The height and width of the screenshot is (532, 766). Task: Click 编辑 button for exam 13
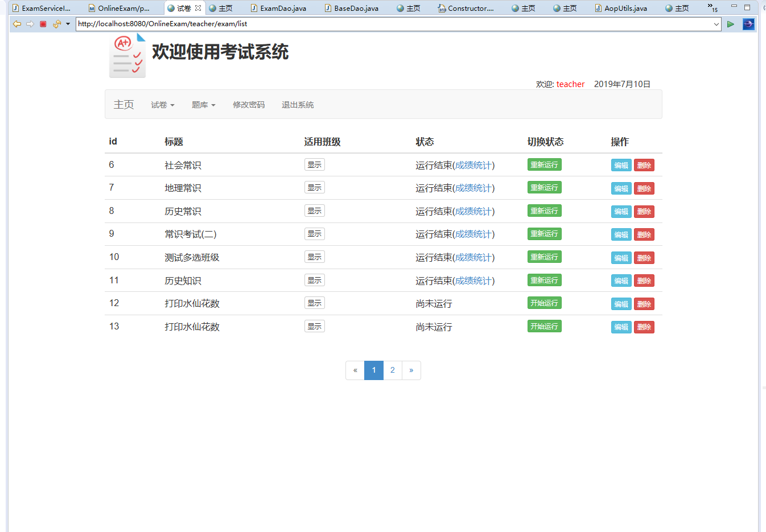pos(621,327)
